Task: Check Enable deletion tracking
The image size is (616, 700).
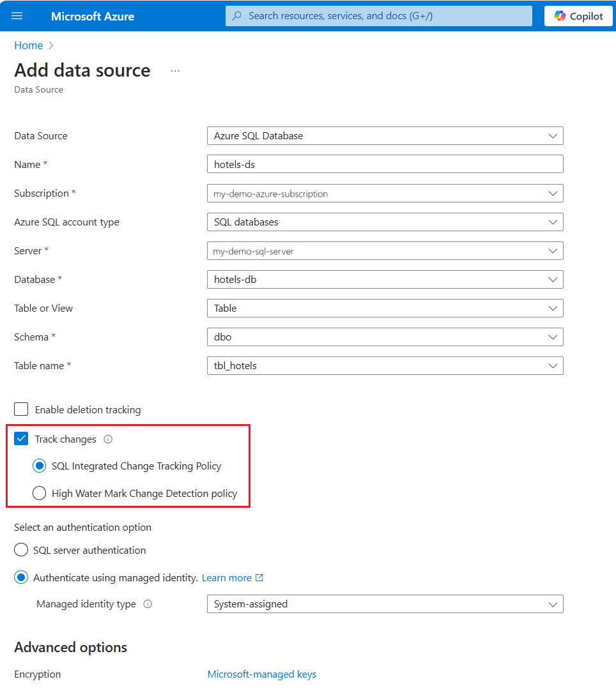Action: (21, 409)
